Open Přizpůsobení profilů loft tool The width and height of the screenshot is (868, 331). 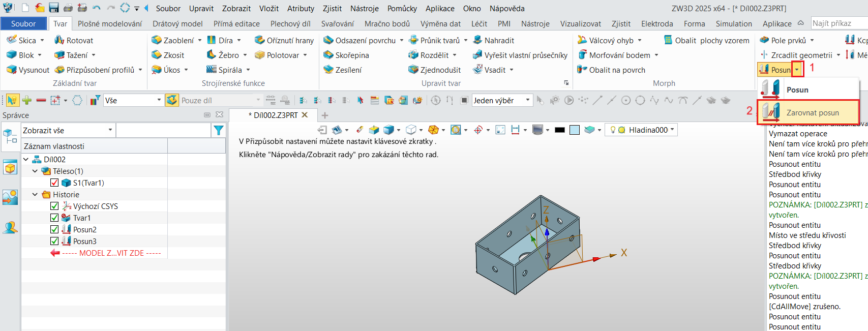[x=94, y=70]
